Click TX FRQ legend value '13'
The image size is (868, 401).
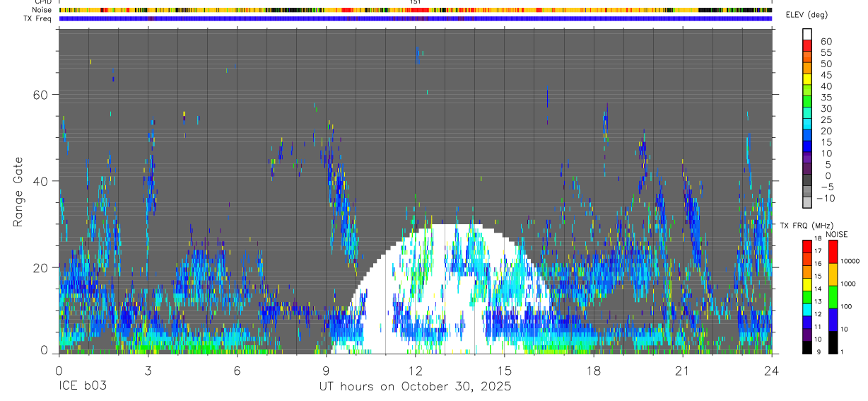click(818, 301)
